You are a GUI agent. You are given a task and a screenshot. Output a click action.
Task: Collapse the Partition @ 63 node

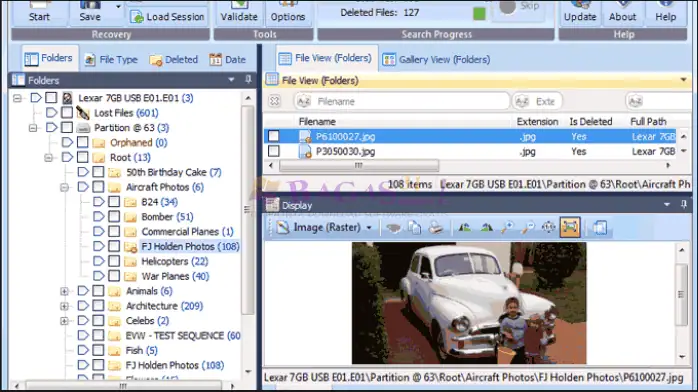(33, 128)
